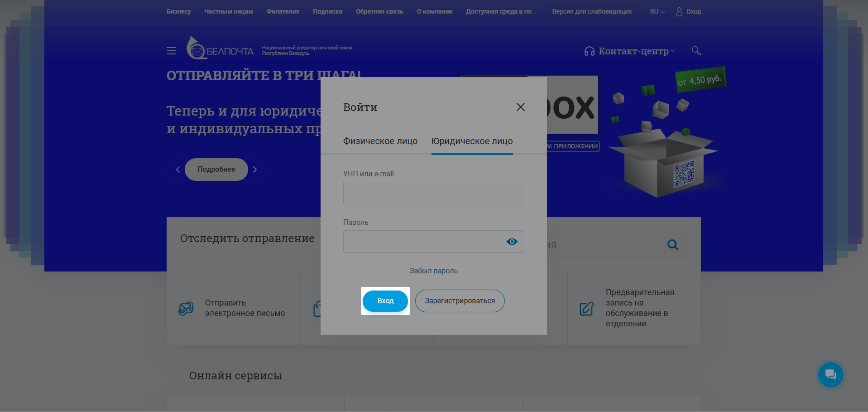The height and width of the screenshot is (412, 868).
Task: Switch to the Физическое лицо tab
Action: pyautogui.click(x=380, y=141)
